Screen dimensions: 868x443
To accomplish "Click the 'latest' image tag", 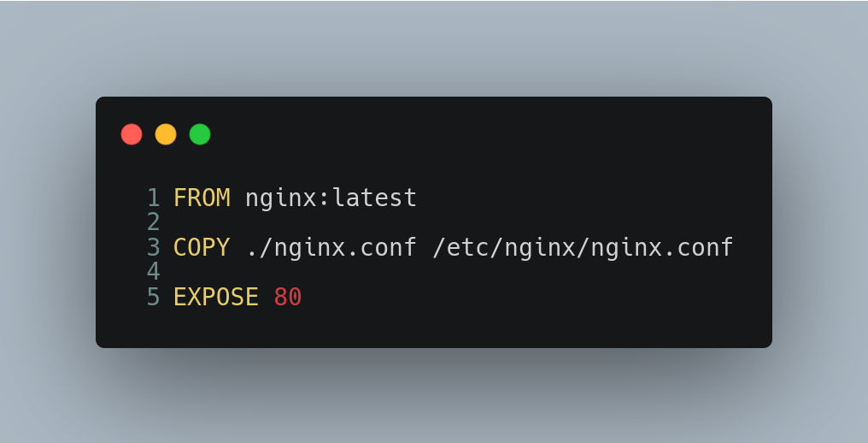I will [374, 198].
